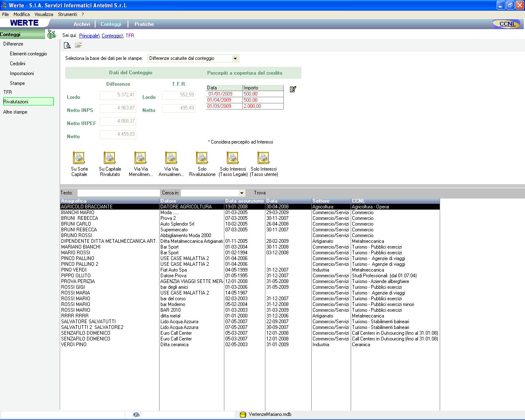Click the Testo search input field
525x420 pixels.
coord(118,193)
